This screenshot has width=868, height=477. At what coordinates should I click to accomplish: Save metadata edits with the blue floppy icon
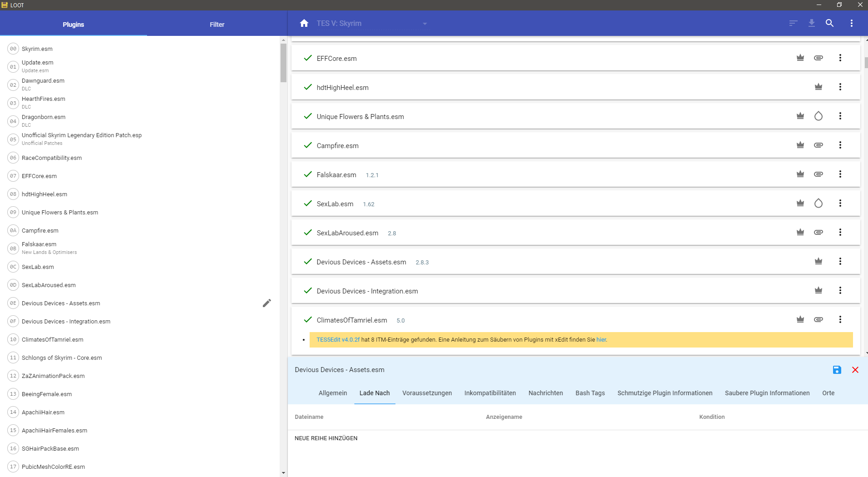(837, 370)
